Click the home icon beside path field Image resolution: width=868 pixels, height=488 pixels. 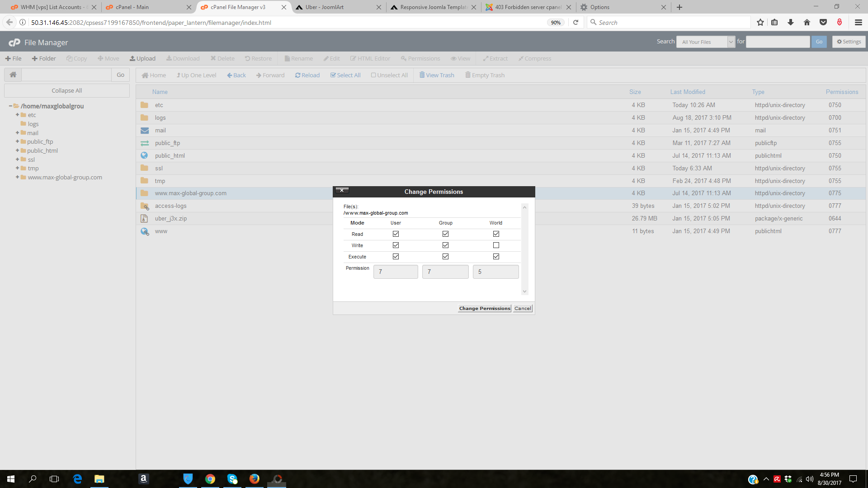pyautogui.click(x=13, y=75)
